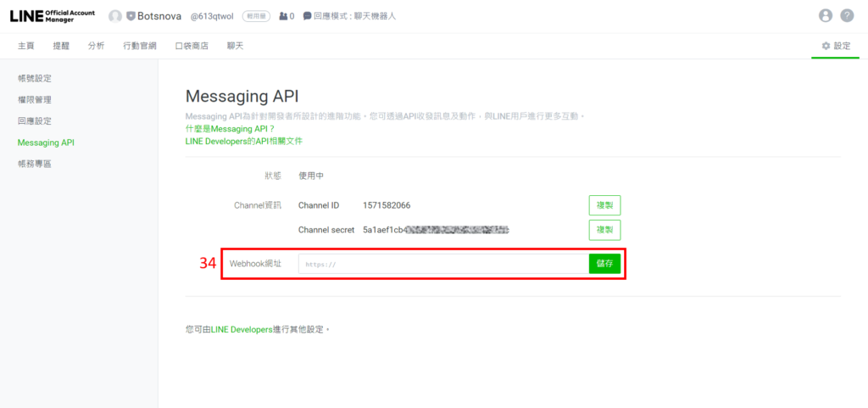Click the LINE Official Account Manager logo
868x408 pixels.
pyautogui.click(x=53, y=16)
